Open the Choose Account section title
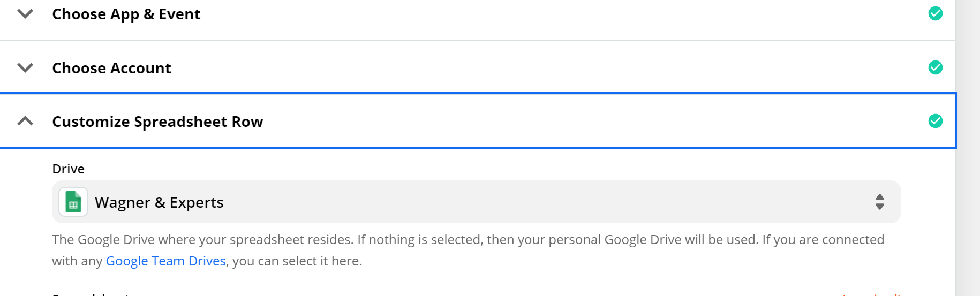This screenshot has height=296, width=980. (x=111, y=68)
